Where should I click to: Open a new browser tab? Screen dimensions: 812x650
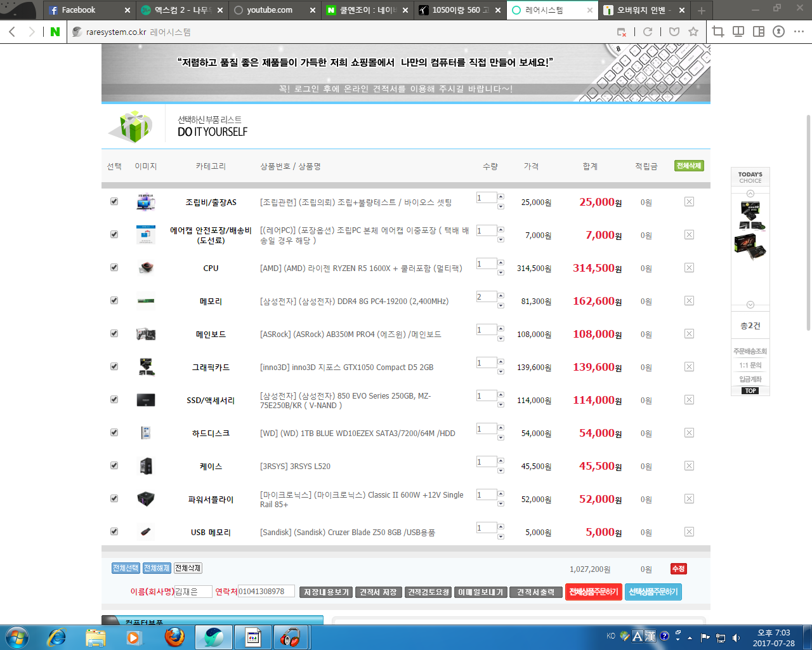(702, 11)
